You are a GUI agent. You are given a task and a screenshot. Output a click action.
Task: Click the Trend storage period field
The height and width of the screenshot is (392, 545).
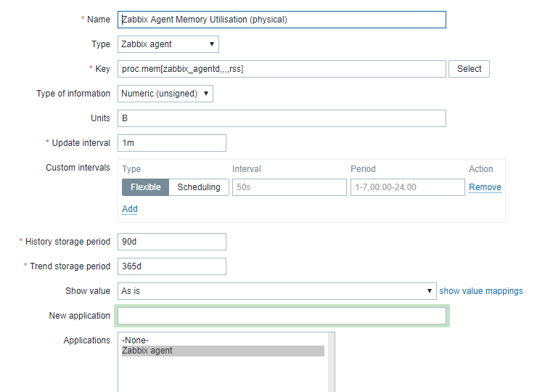coord(172,266)
